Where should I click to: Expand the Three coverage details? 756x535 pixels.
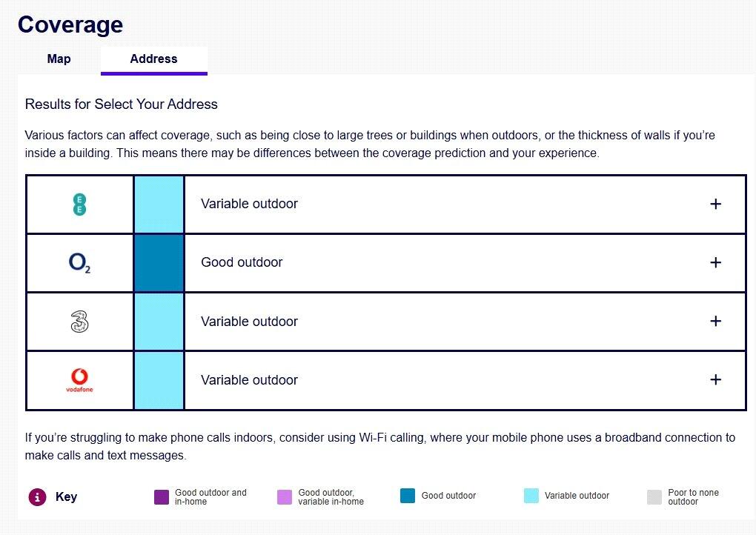pyautogui.click(x=715, y=321)
